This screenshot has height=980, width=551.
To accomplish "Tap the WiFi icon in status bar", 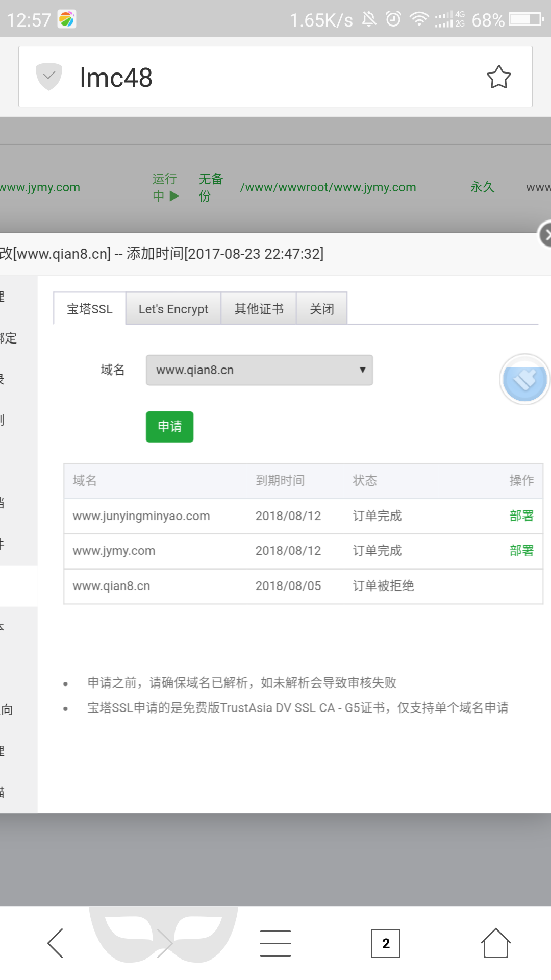I will (419, 19).
